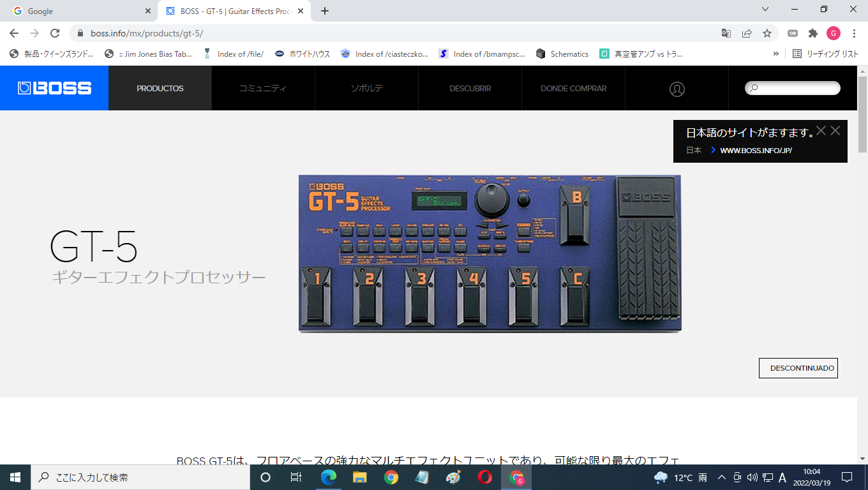Show hidden bookmarks with double chevron

point(776,54)
